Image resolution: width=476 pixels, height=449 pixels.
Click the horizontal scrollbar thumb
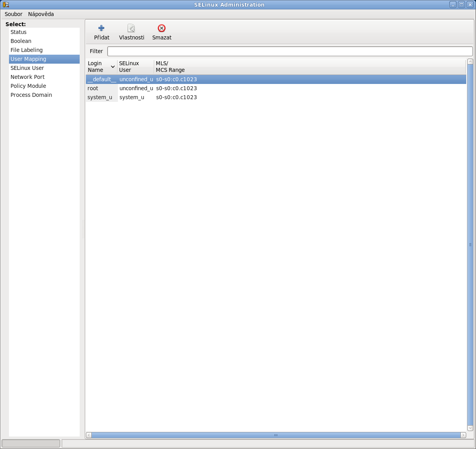point(276,435)
